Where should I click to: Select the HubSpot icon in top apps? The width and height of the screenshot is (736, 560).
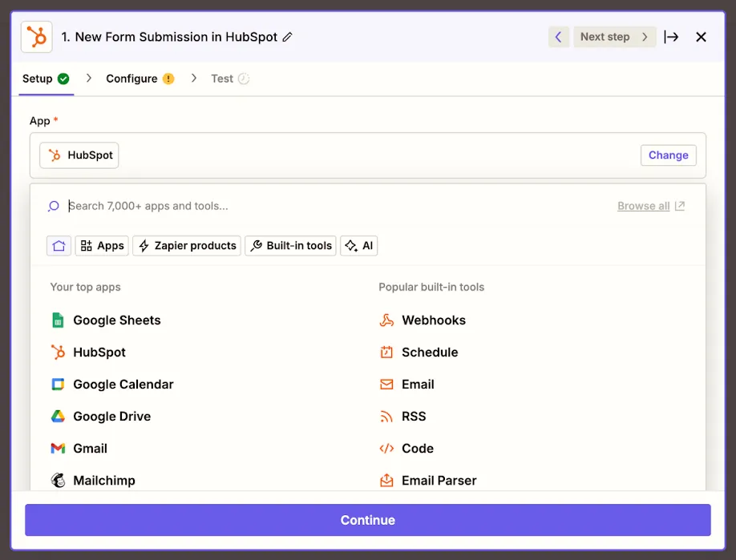coord(58,353)
